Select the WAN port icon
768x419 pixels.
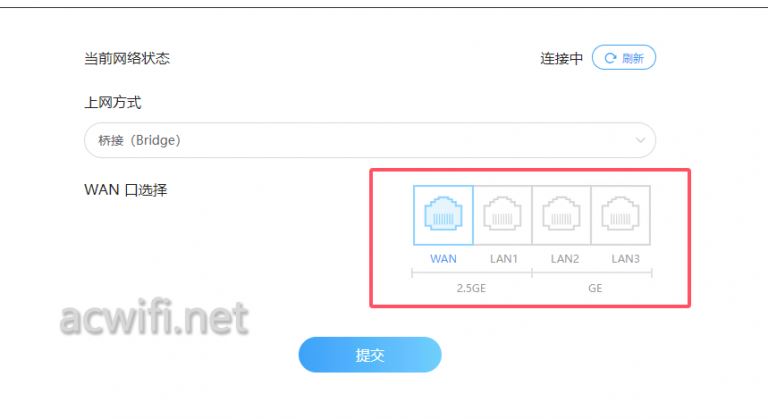click(443, 215)
